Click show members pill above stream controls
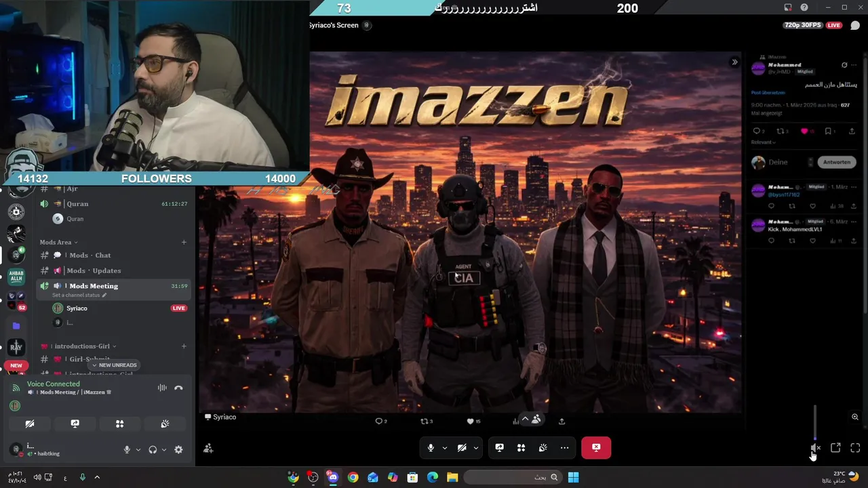 pos(530,420)
